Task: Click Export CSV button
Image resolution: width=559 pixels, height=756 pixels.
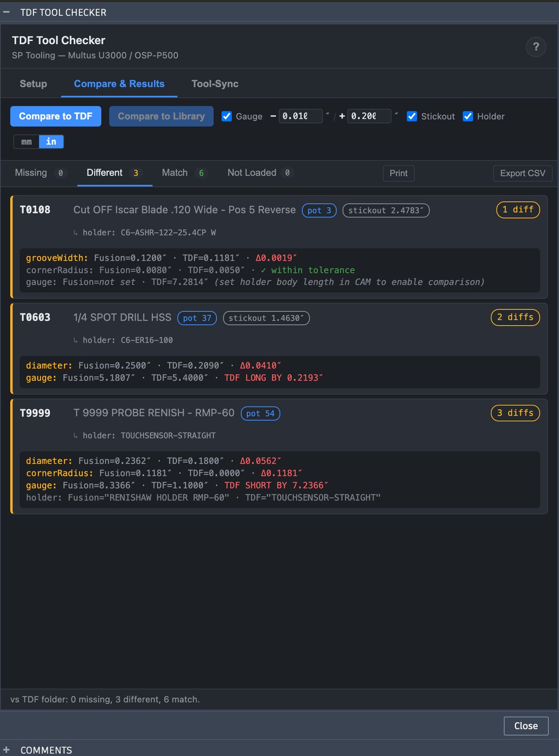Action: [x=522, y=173]
